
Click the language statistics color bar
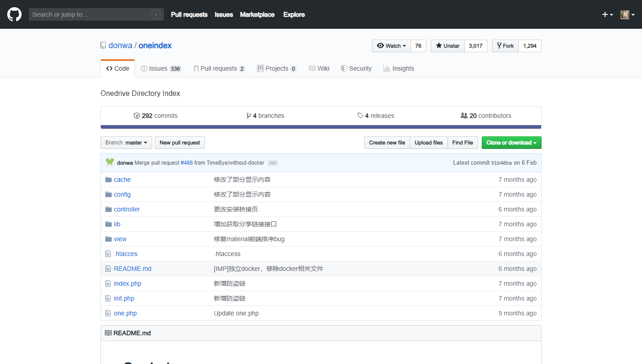tap(321, 126)
